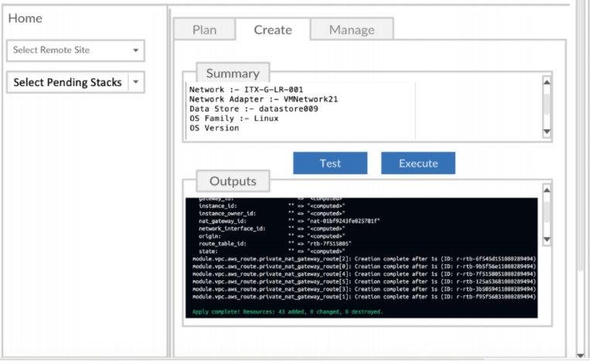Click the private_nat_gateway_route[1] output line
The image size is (590, 364).
pyautogui.click(x=364, y=297)
